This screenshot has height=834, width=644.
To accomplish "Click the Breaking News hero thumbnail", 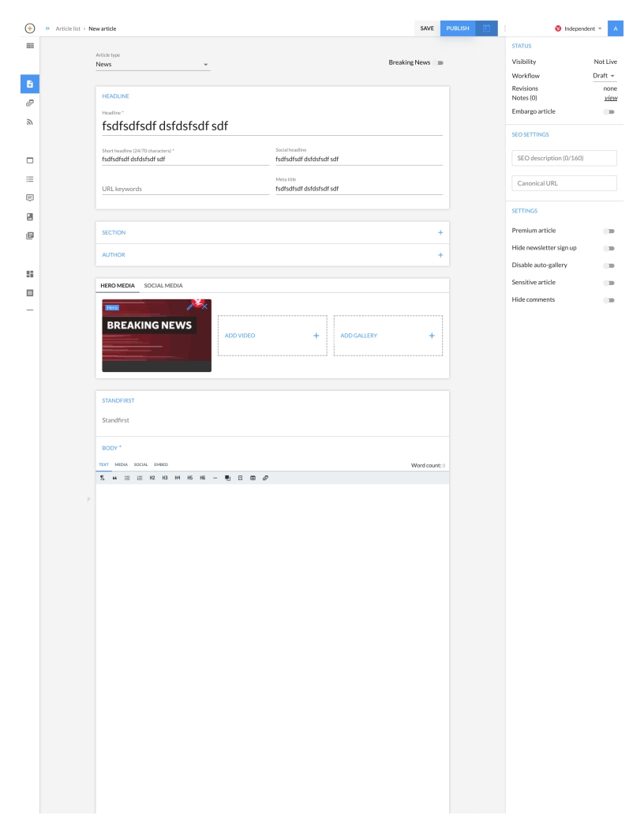I will click(156, 336).
